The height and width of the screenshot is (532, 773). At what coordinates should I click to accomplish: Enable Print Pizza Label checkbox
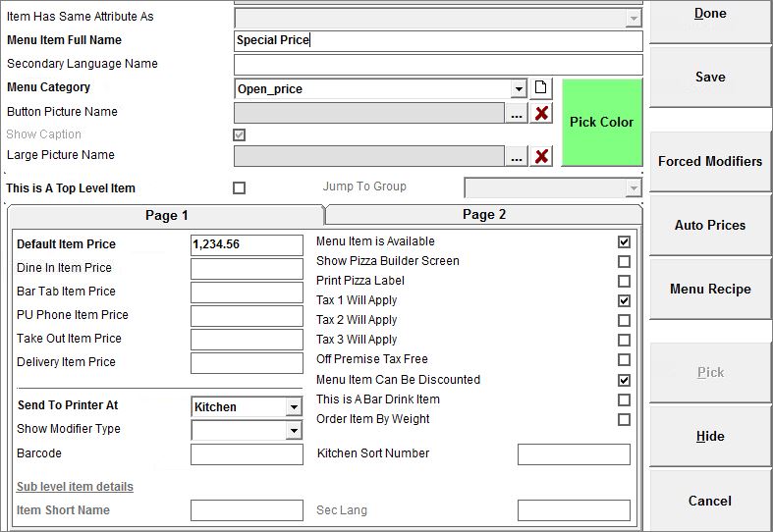(x=624, y=281)
